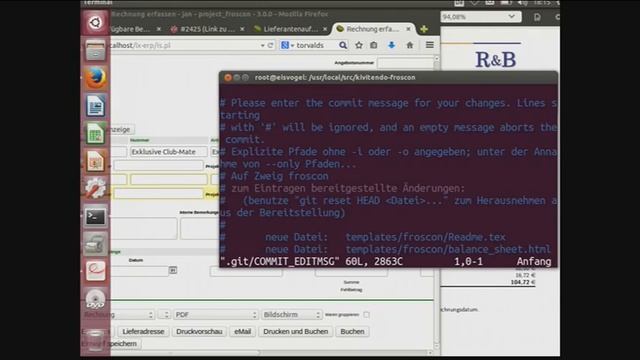The width and height of the screenshot is (640, 360).
Task: Open the DVD disc dock icon
Action: point(95,299)
